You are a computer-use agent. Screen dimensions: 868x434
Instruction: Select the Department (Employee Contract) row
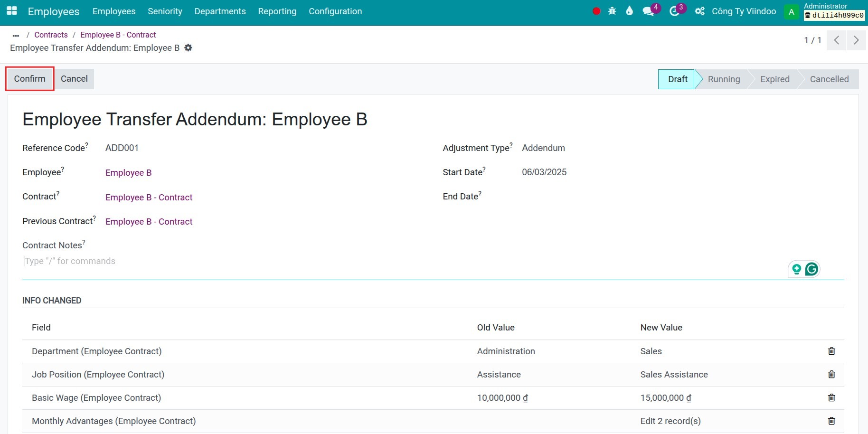tap(433, 351)
